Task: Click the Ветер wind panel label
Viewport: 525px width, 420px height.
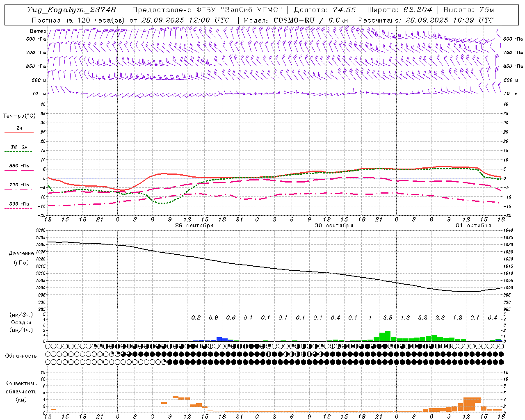Action: [x=38, y=31]
